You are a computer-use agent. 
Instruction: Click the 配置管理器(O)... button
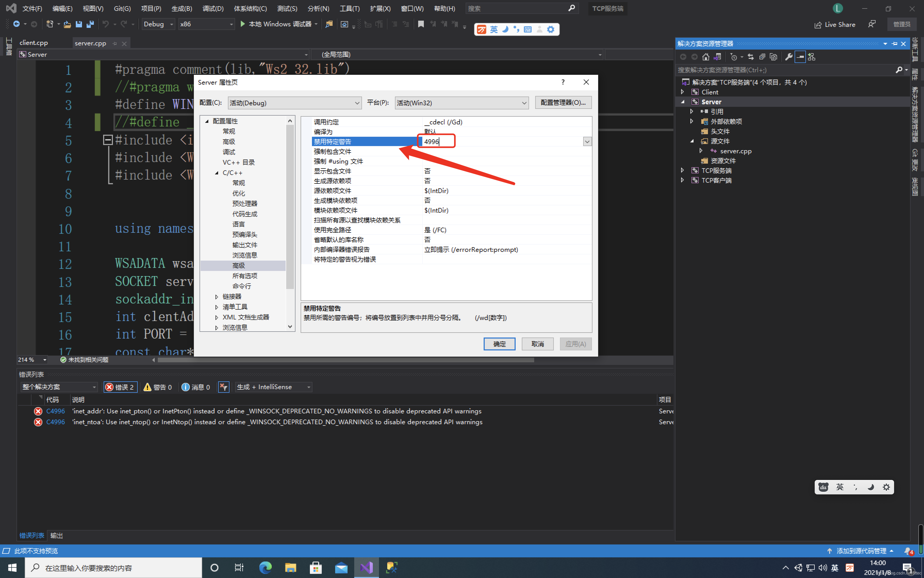pyautogui.click(x=563, y=102)
